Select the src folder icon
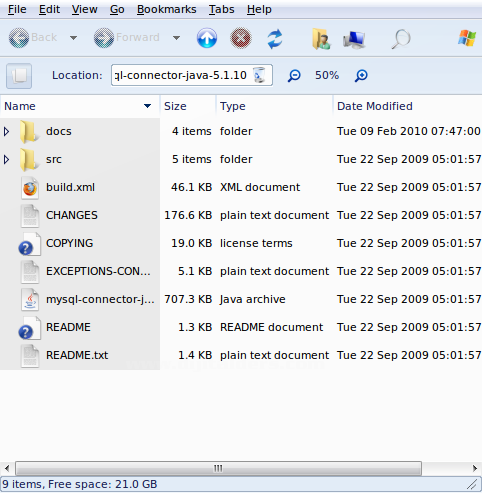The image size is (482, 493). [29, 160]
